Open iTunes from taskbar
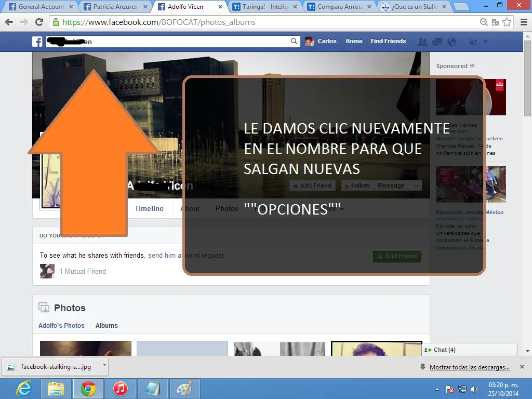This screenshot has height=399, width=532. click(x=121, y=389)
